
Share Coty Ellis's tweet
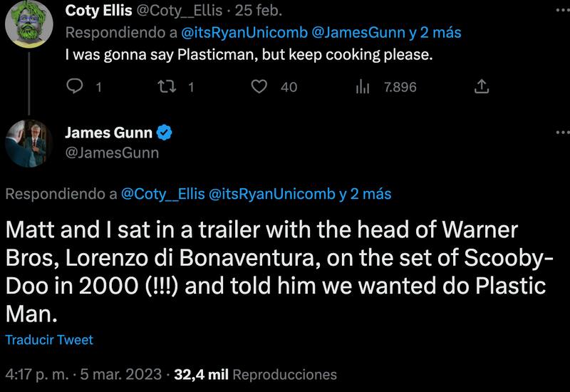pyautogui.click(x=481, y=87)
